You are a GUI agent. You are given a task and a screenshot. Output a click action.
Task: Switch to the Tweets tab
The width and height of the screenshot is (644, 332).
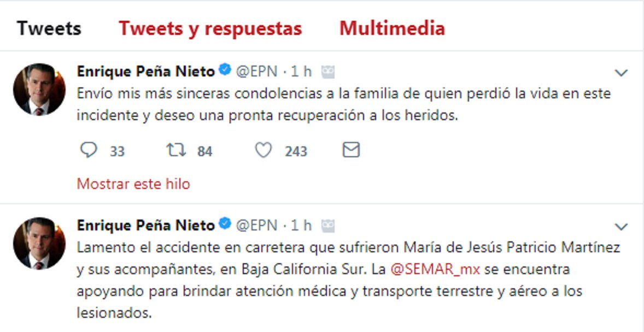click(x=49, y=27)
